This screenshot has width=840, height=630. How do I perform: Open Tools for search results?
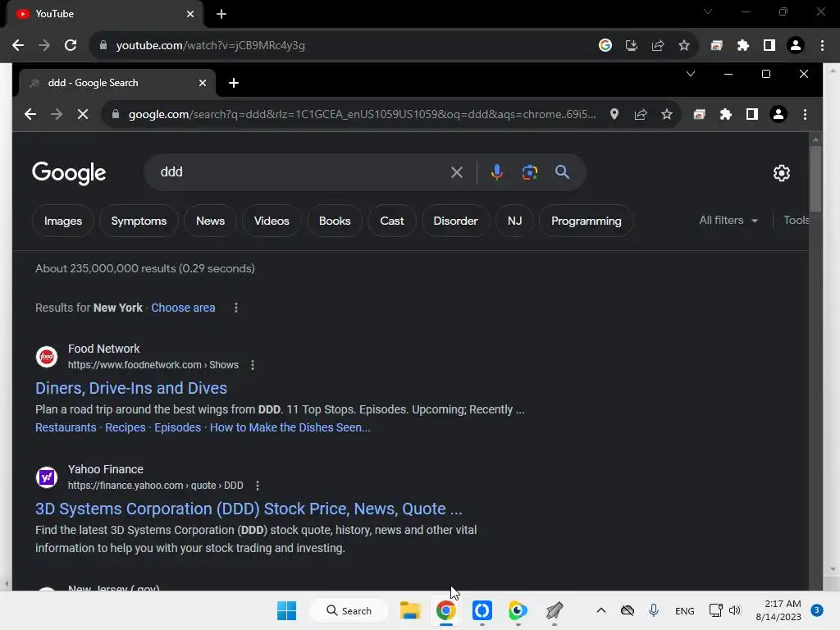pos(796,220)
